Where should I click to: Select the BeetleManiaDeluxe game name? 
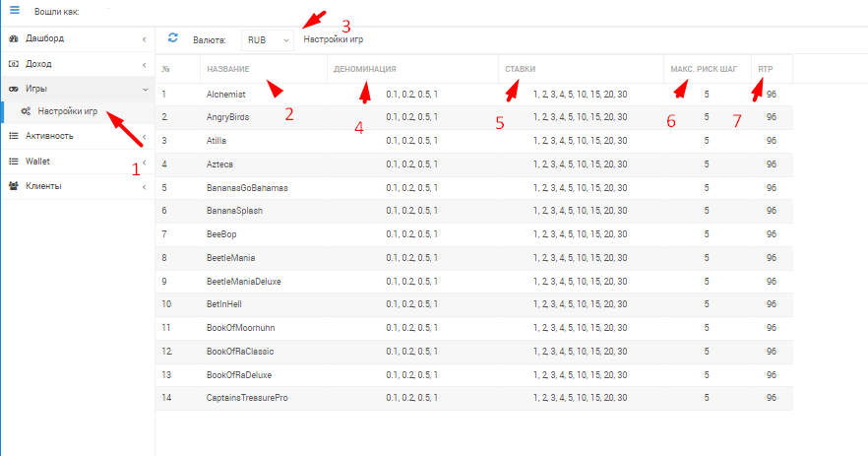coord(244,282)
